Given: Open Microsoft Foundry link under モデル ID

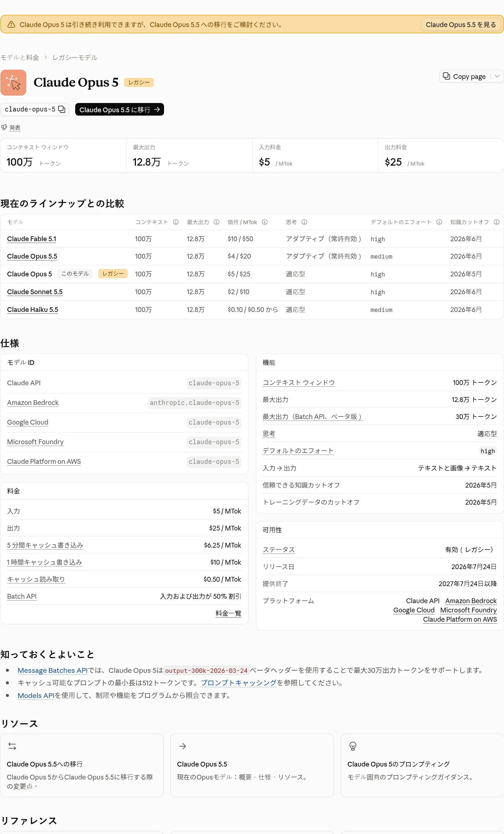Looking at the screenshot, I should coord(36,442).
